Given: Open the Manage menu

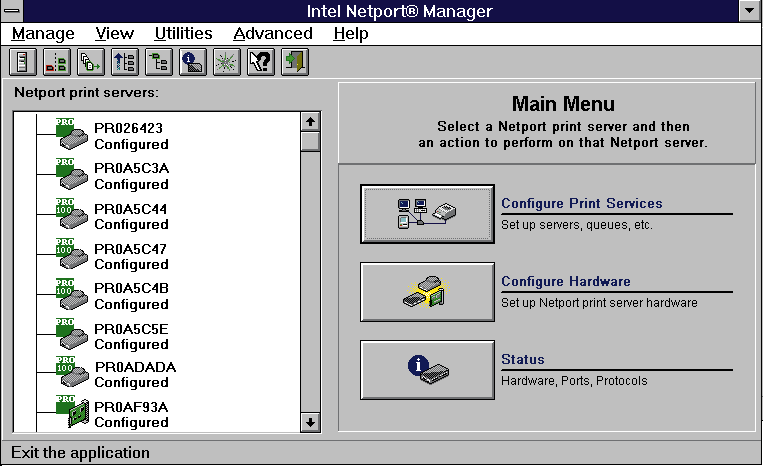Looking at the screenshot, I should pyautogui.click(x=43, y=34).
